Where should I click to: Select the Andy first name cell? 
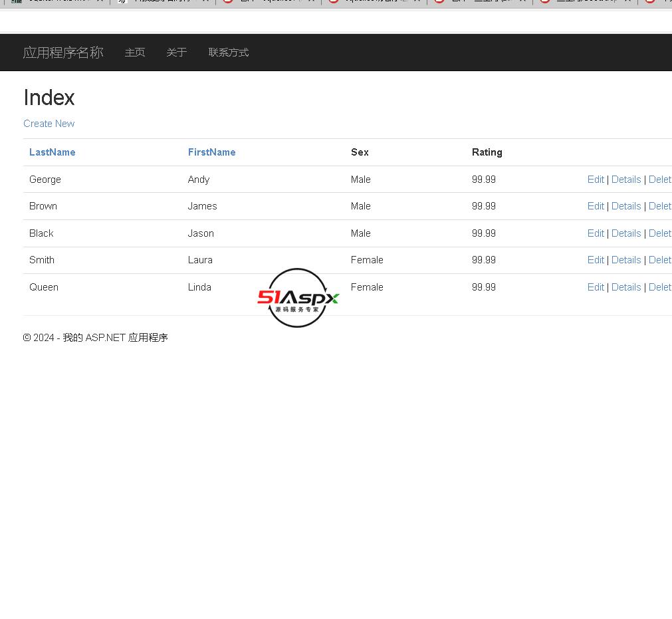[199, 180]
